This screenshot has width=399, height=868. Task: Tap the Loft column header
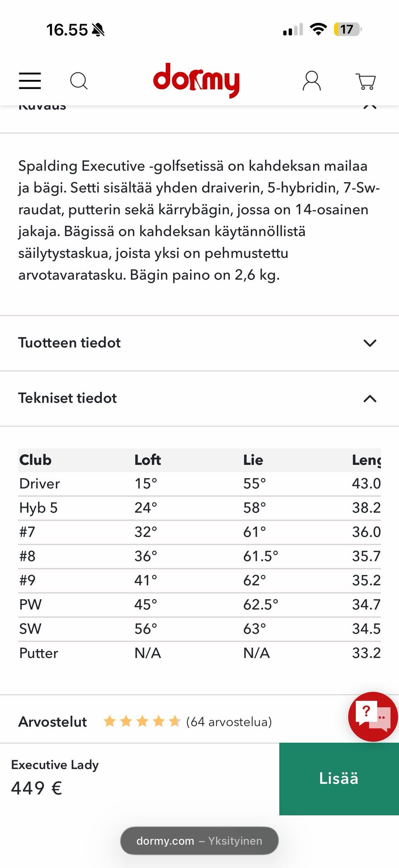click(148, 460)
